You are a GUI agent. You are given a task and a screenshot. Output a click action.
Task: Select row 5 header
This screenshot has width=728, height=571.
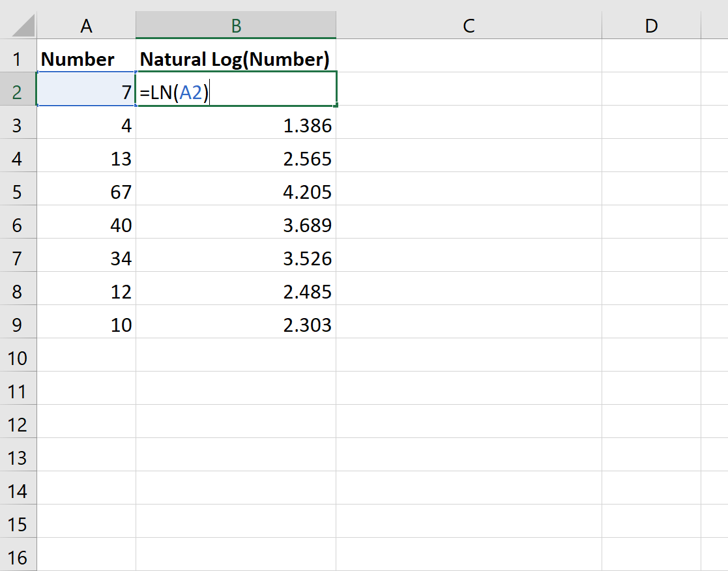18,192
